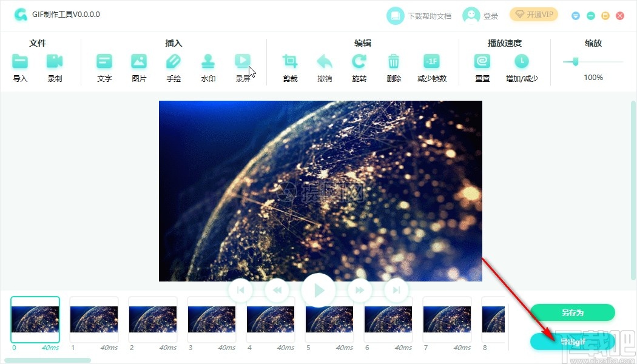Play the GIF preview
The width and height of the screenshot is (637, 364).
tap(318, 290)
